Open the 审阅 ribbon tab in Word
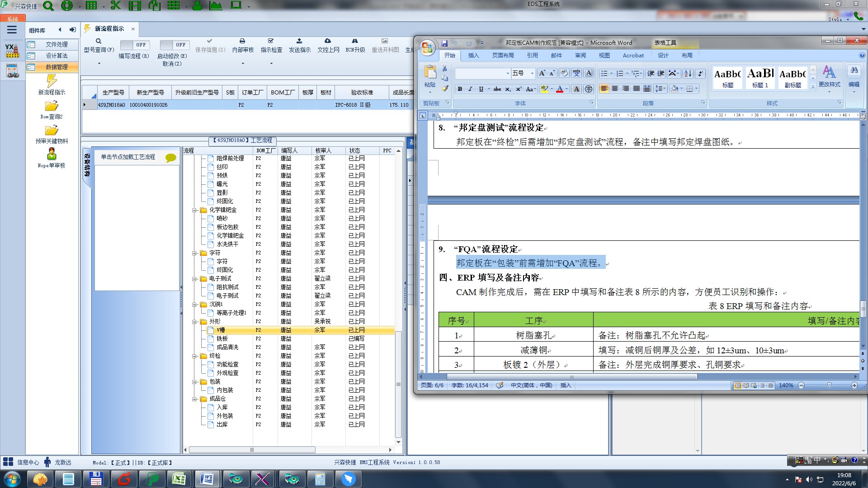Viewport: 868px width, 488px height. point(580,56)
